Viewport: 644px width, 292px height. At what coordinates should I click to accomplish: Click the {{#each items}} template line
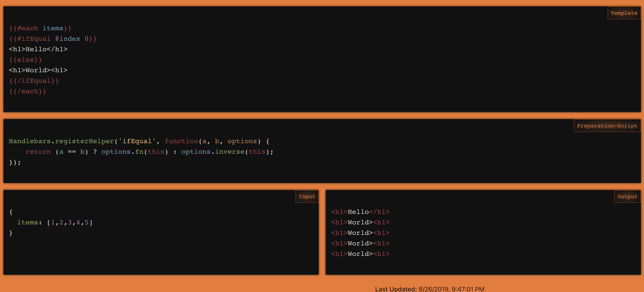point(40,28)
